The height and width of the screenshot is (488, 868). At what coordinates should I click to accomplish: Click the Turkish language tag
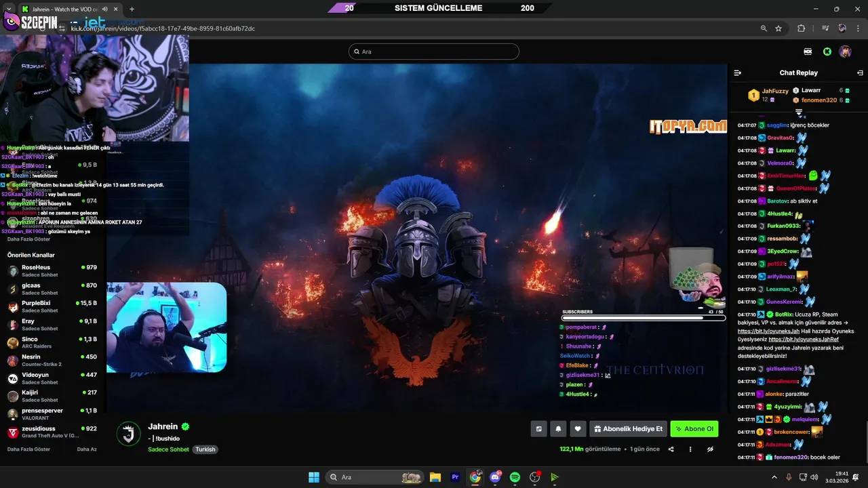click(x=205, y=449)
